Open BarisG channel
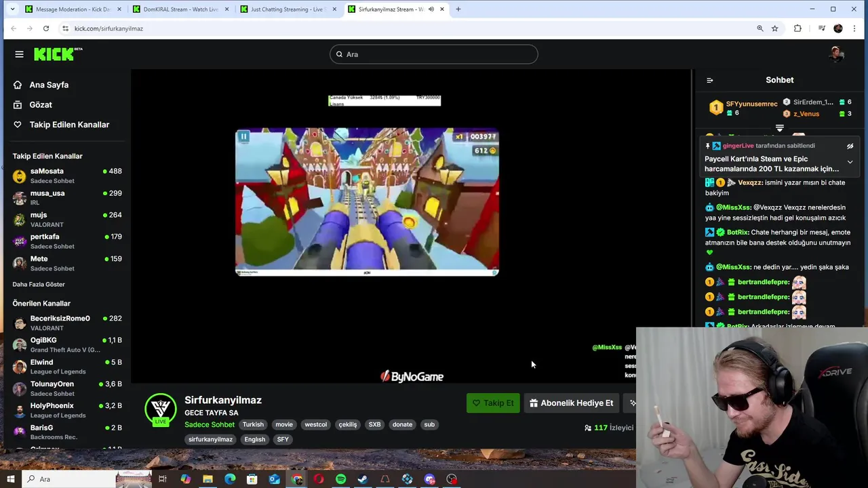Viewport: 868px width, 488px height. (x=66, y=432)
